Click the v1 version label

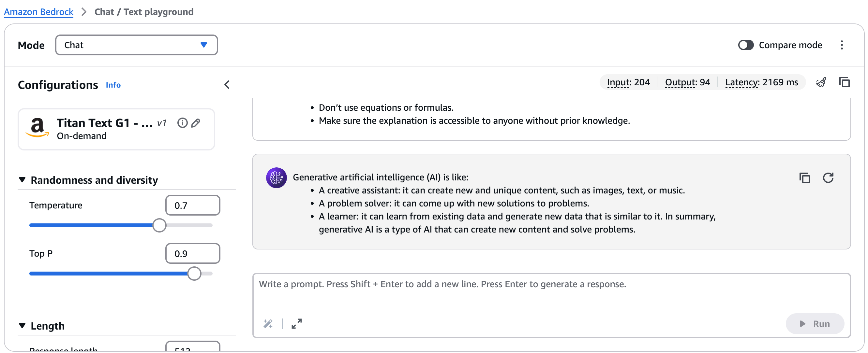[x=162, y=123]
